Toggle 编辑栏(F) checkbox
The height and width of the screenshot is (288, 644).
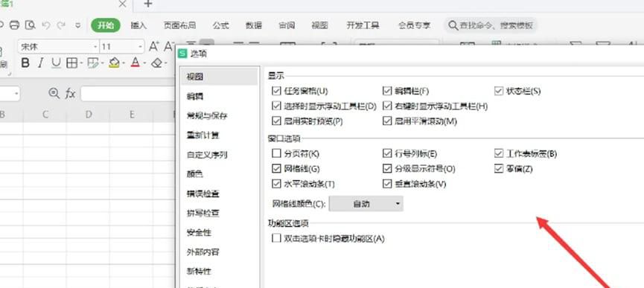tap(387, 91)
